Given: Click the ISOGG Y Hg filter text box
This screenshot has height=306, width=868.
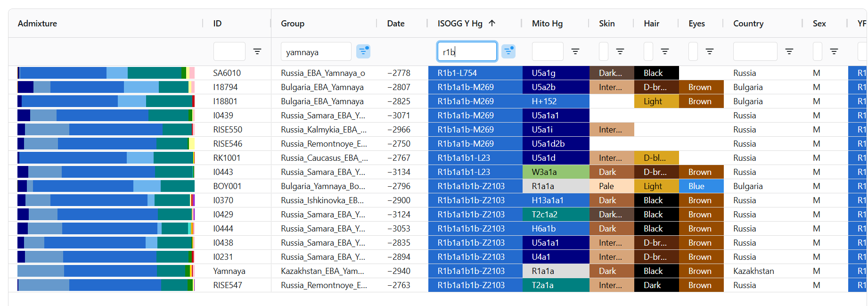Looking at the screenshot, I should tap(467, 52).
